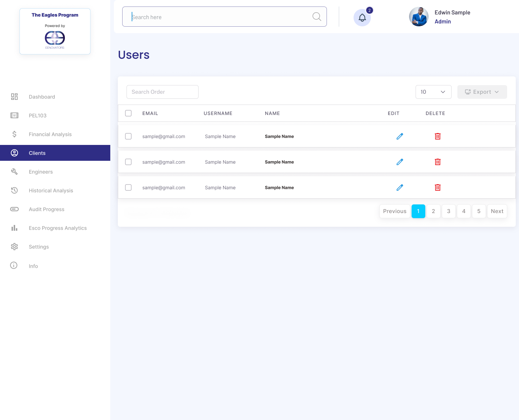
Task: Click the Info circle icon
Action: (14, 265)
